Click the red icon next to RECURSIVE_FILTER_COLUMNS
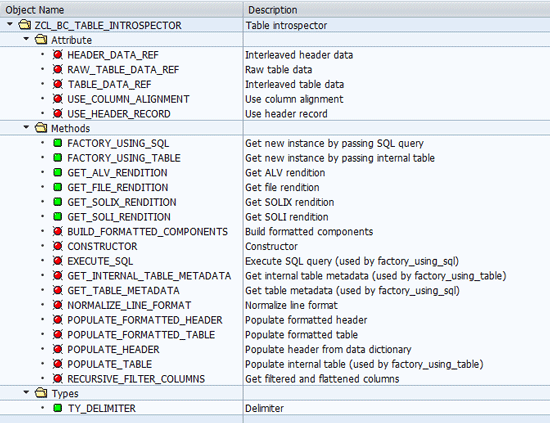 [x=58, y=379]
